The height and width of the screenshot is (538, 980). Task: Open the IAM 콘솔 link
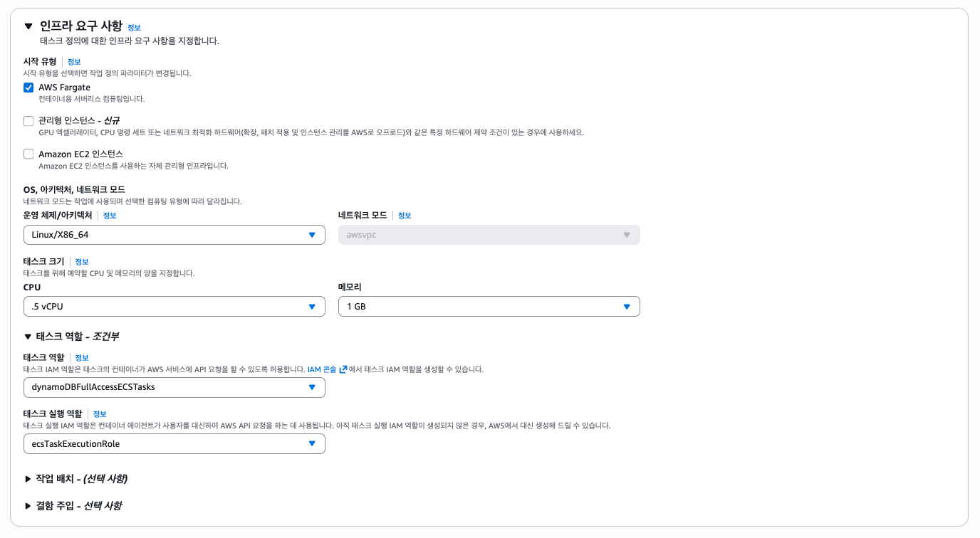point(322,369)
